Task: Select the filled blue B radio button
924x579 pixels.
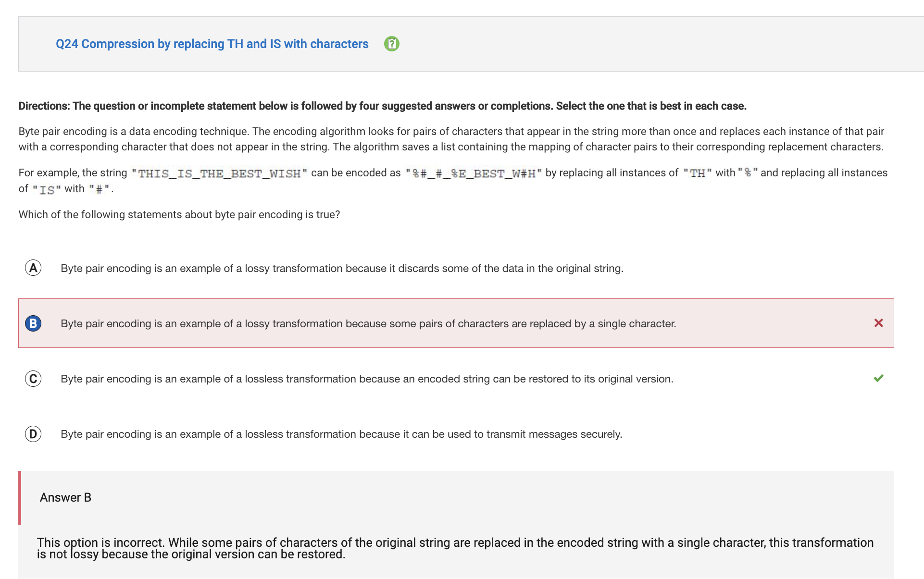Action: pyautogui.click(x=33, y=323)
